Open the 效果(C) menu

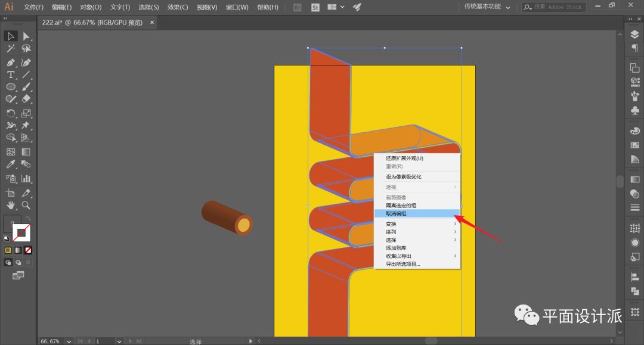177,7
